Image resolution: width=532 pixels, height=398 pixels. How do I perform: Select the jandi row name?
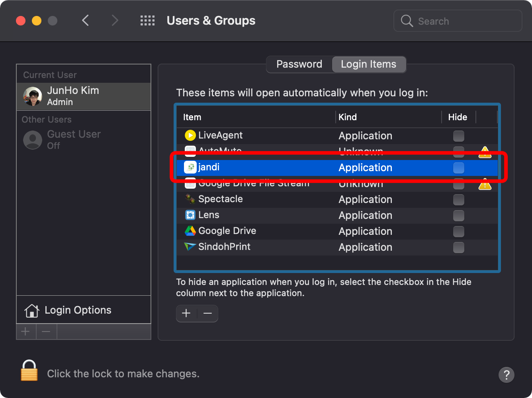[x=209, y=167]
